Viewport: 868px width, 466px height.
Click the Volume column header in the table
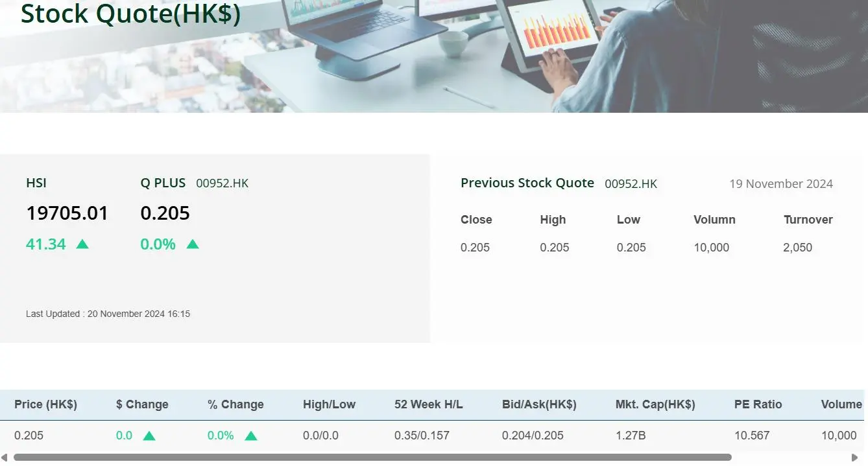[x=841, y=404]
